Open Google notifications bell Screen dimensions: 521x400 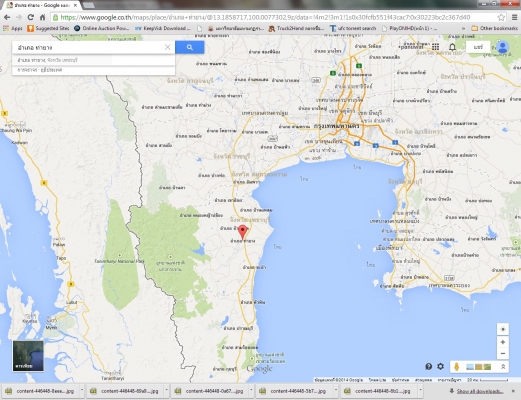[x=452, y=47]
